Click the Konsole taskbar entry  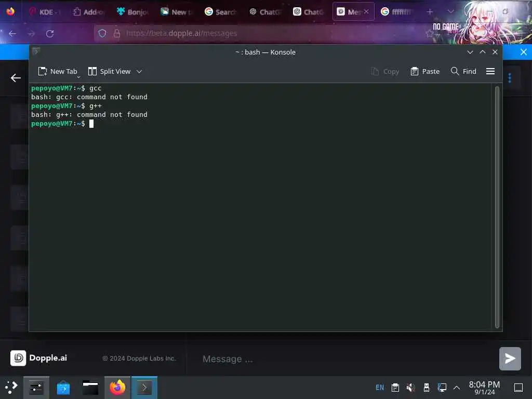(144, 387)
